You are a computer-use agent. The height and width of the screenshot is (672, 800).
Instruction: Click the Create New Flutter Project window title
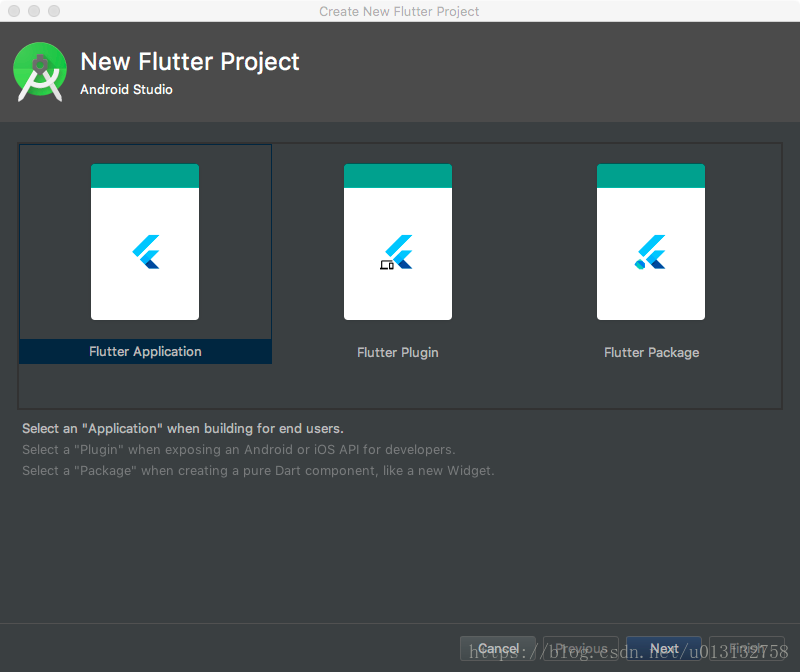[x=399, y=11]
